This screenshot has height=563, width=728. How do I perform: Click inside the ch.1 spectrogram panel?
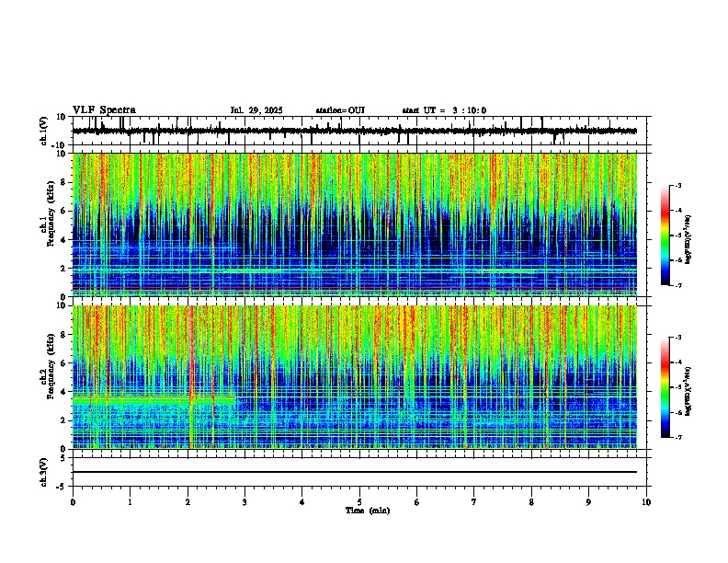click(355, 224)
